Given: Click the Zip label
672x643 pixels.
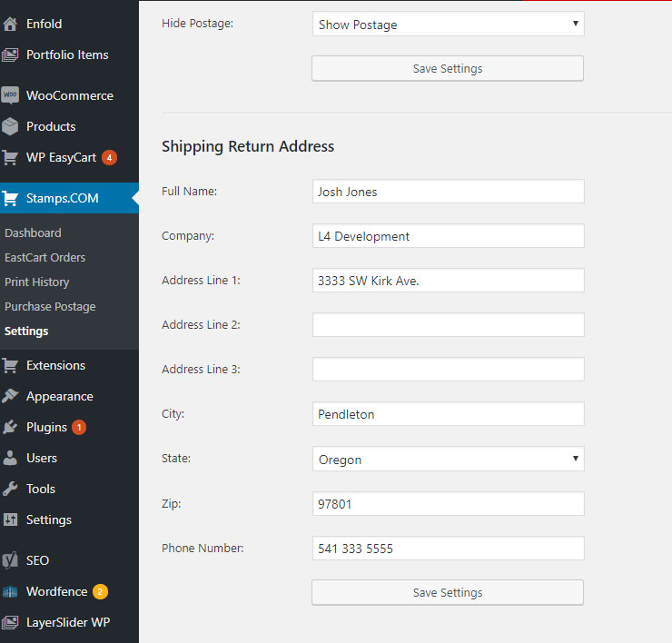Looking at the screenshot, I should (172, 504).
